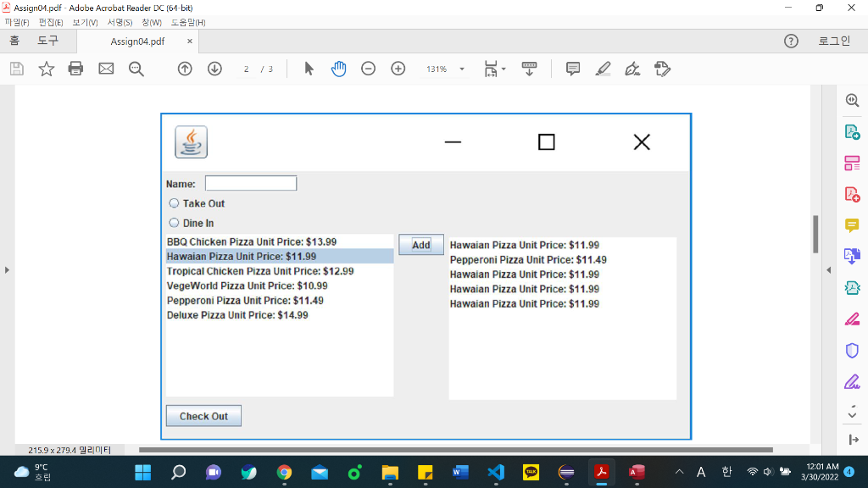Select the Hand tool in the toolbar
This screenshot has height=488, width=868.
pyautogui.click(x=338, y=69)
